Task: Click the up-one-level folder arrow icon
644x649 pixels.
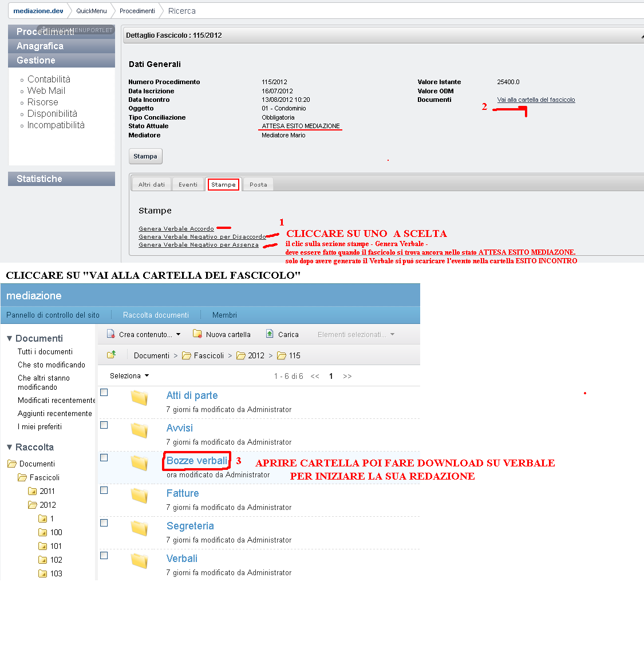Action: (x=111, y=354)
